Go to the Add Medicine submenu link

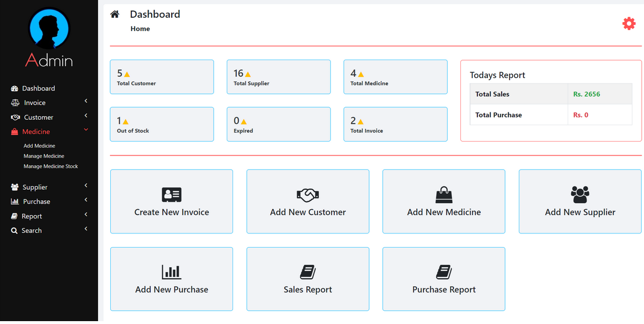pos(39,146)
